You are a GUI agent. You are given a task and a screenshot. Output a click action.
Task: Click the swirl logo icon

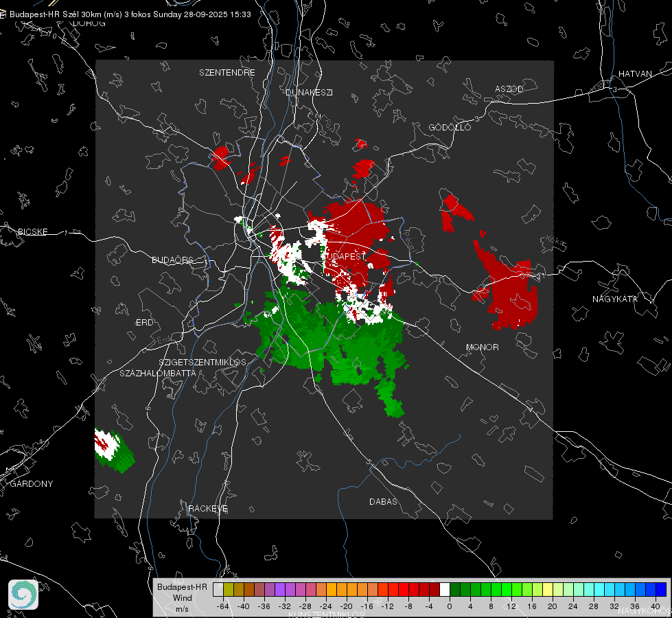23,595
